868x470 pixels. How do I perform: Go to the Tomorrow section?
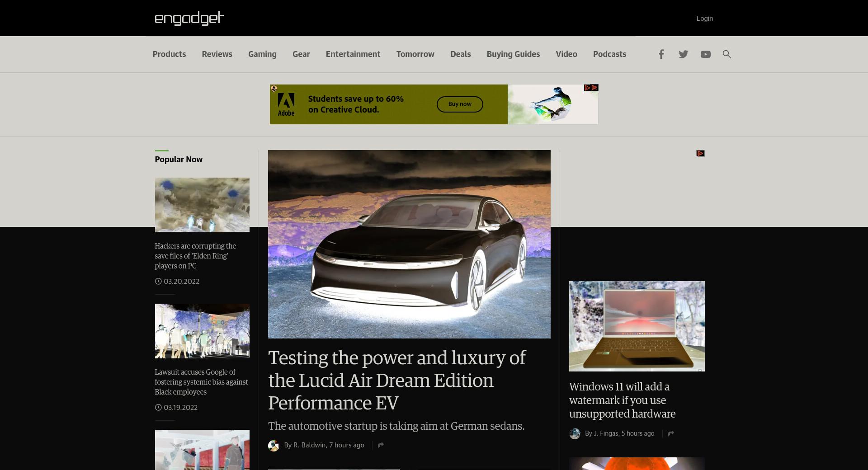[x=415, y=54]
